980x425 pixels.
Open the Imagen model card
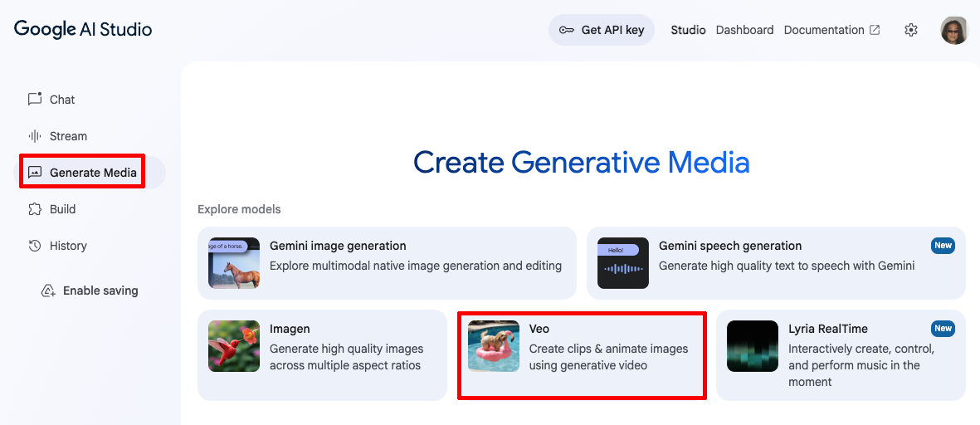322,355
